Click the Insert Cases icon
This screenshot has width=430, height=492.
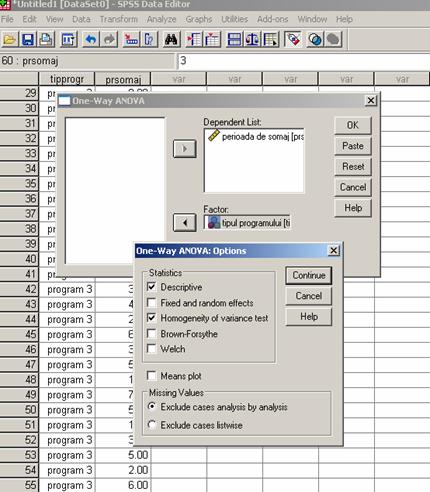pos(194,40)
